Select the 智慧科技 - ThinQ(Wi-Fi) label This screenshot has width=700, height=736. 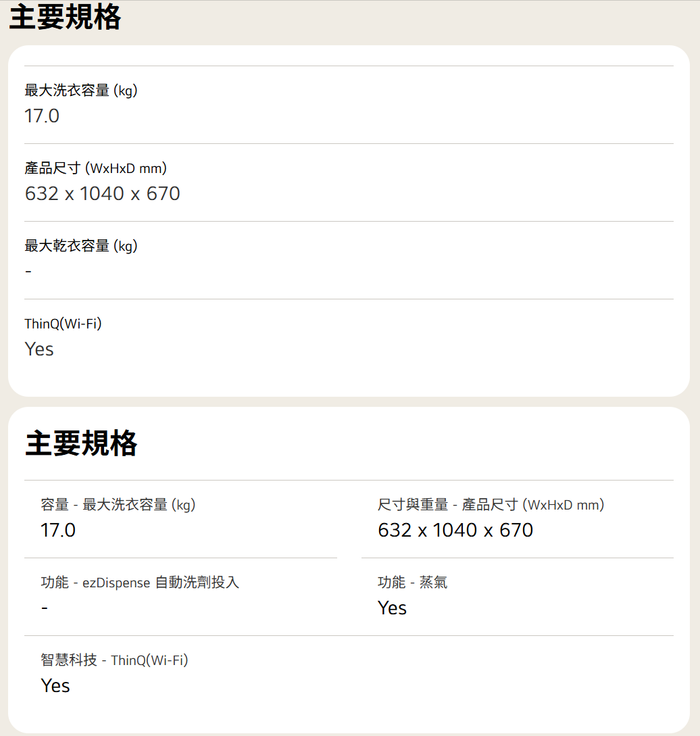pos(114,660)
